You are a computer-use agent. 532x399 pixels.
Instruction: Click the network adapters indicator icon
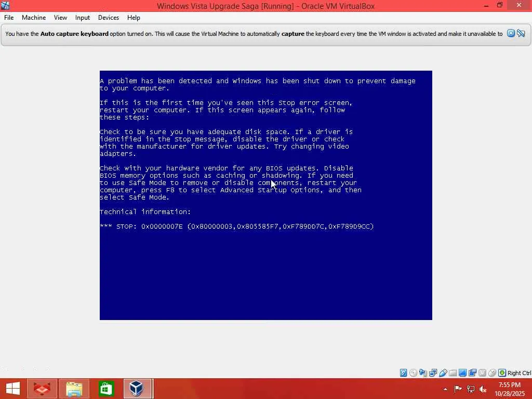pyautogui.click(x=433, y=373)
